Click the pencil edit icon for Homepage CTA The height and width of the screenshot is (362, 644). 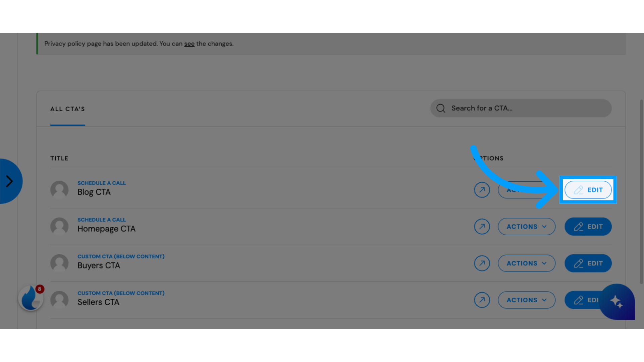578,226
